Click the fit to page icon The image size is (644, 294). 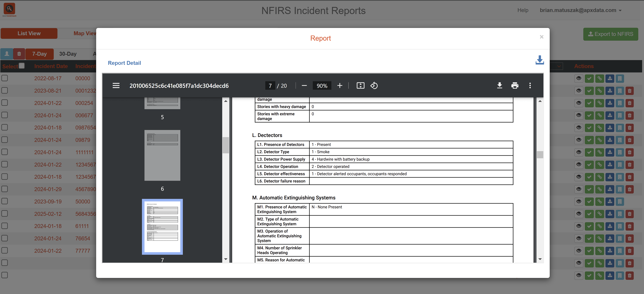360,86
